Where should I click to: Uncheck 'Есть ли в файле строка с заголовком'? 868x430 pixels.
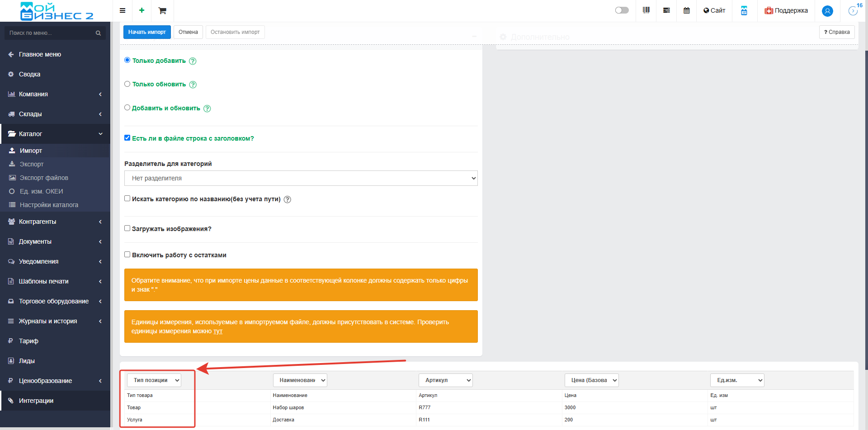tap(127, 138)
